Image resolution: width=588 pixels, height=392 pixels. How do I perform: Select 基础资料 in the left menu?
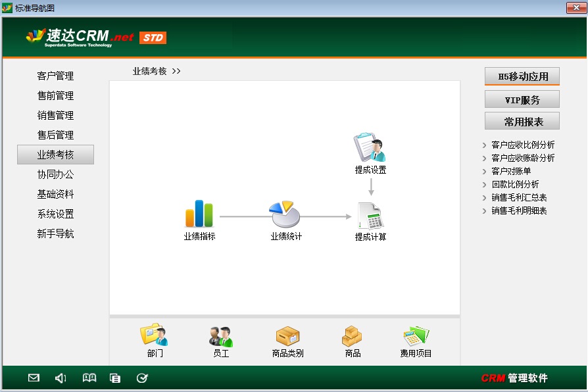[55, 194]
